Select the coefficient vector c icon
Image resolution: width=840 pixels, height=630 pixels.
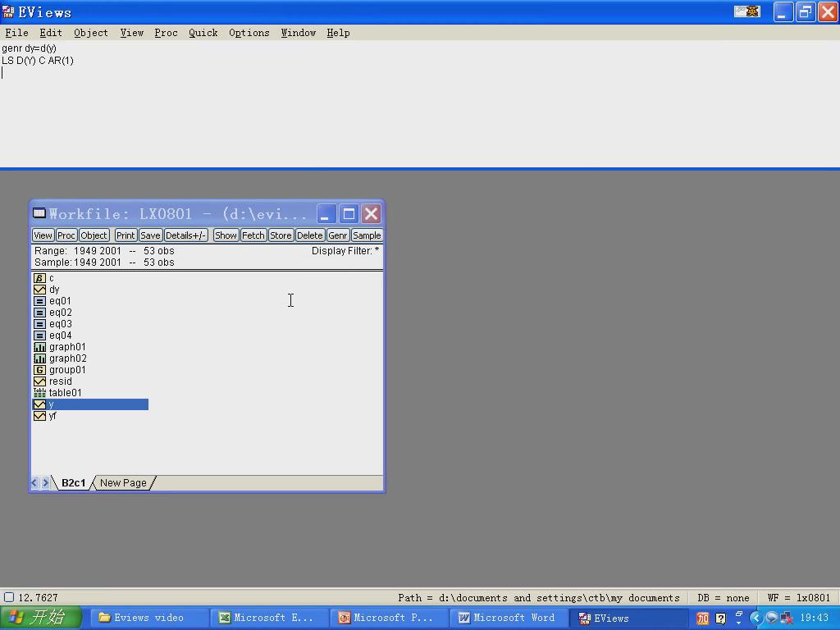(39, 278)
